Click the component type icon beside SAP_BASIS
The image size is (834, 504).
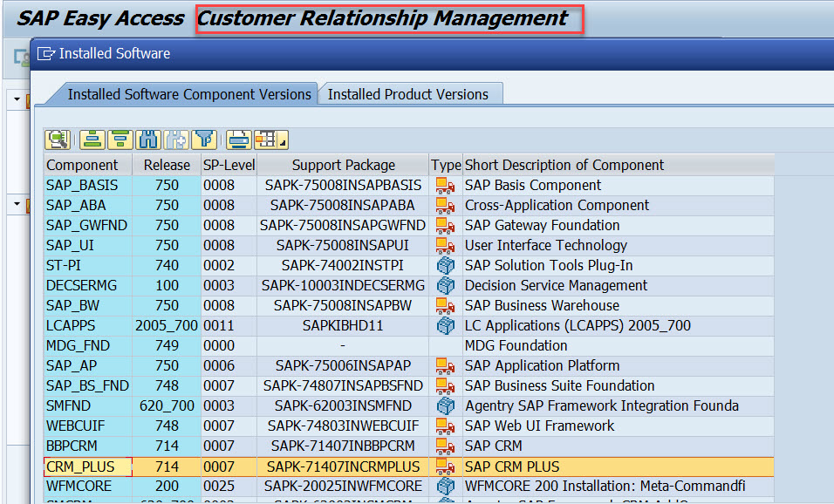click(x=445, y=186)
